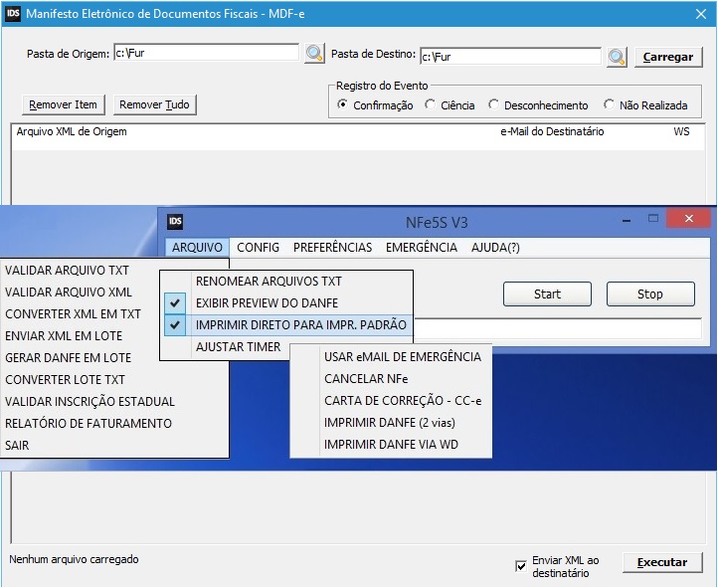The image size is (718, 588).
Task: Click the IDS icon in MDF-e title bar
Action: coord(13,13)
